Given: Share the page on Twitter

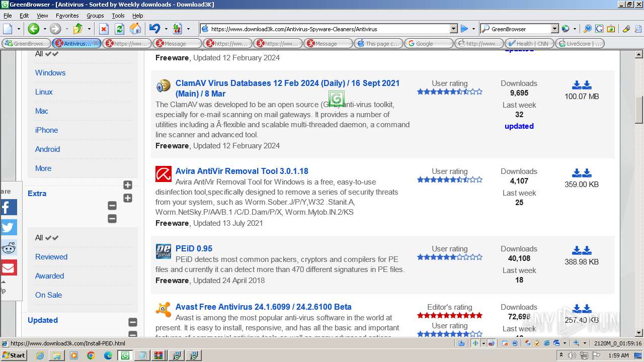Looking at the screenshot, I should point(9,227).
